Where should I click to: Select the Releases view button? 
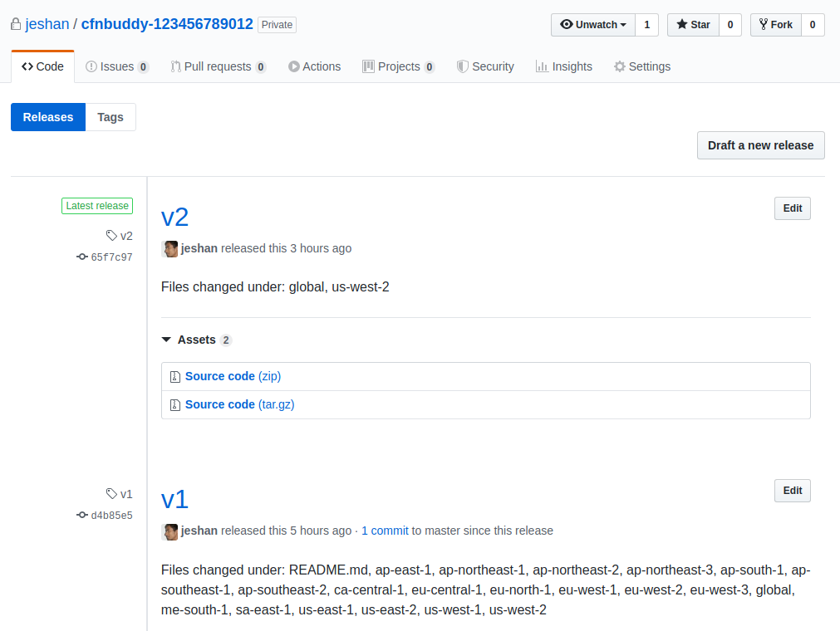[x=48, y=117]
